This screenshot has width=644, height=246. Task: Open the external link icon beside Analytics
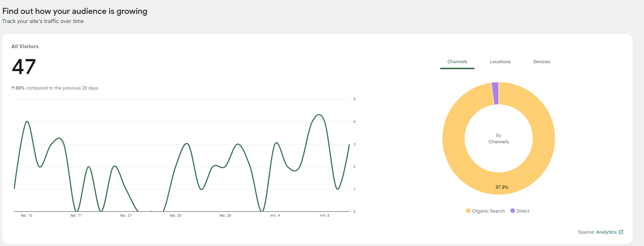tap(621, 232)
